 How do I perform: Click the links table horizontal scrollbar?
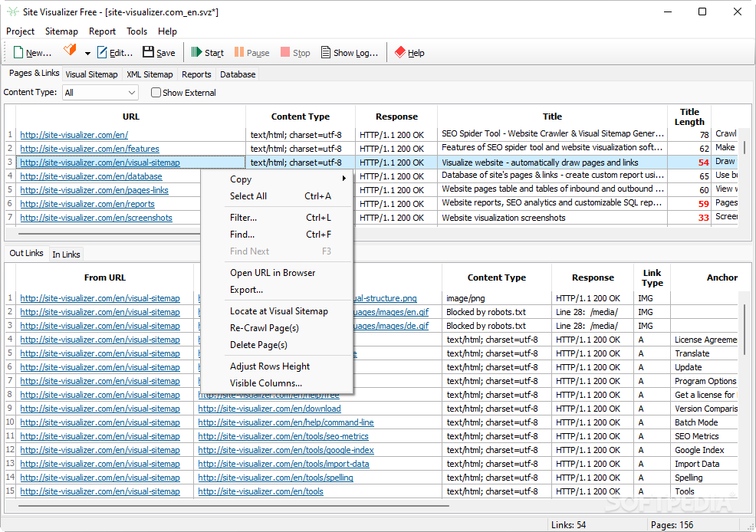pos(234,506)
